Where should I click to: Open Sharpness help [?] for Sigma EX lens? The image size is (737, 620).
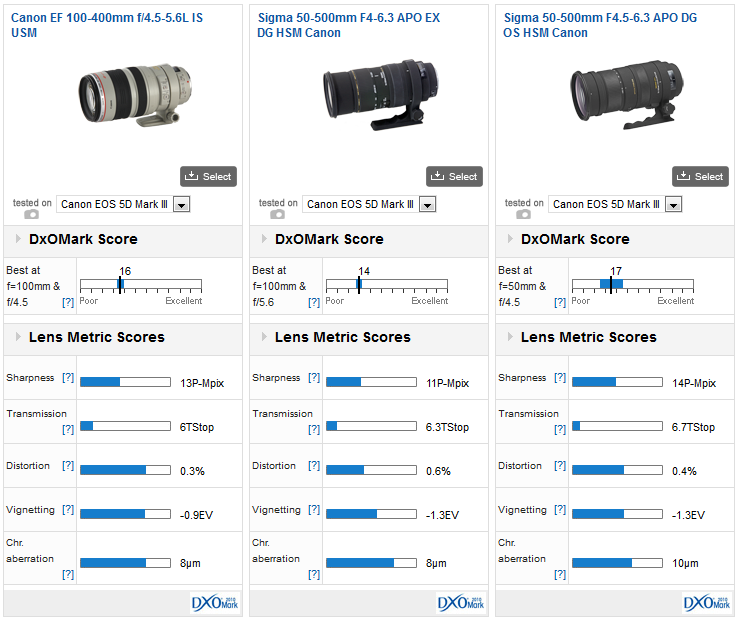click(x=314, y=377)
